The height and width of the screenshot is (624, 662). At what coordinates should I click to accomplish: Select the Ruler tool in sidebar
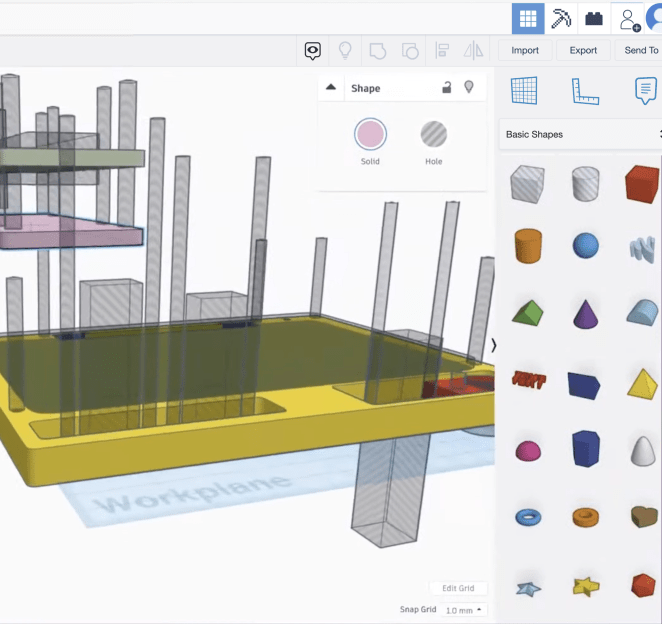point(584,91)
